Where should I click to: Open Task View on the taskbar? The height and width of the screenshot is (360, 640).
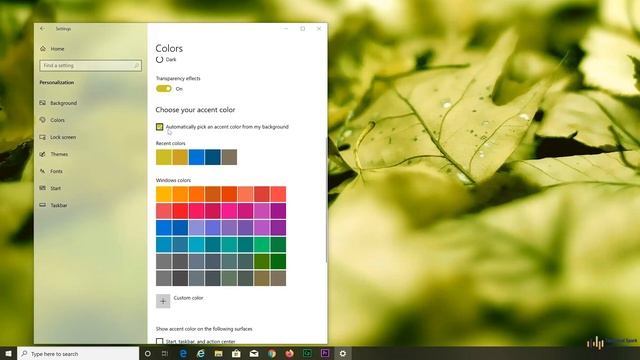165,353
